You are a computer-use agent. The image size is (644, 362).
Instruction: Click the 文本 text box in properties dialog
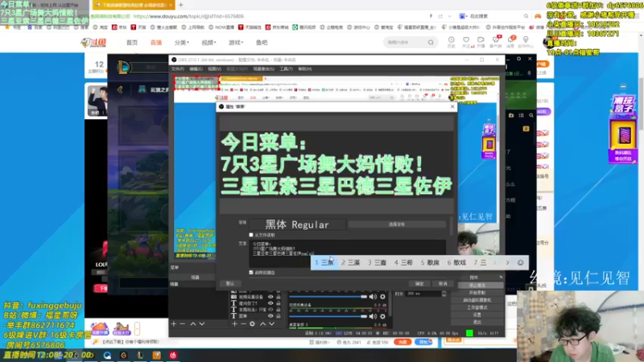pyautogui.click(x=348, y=253)
